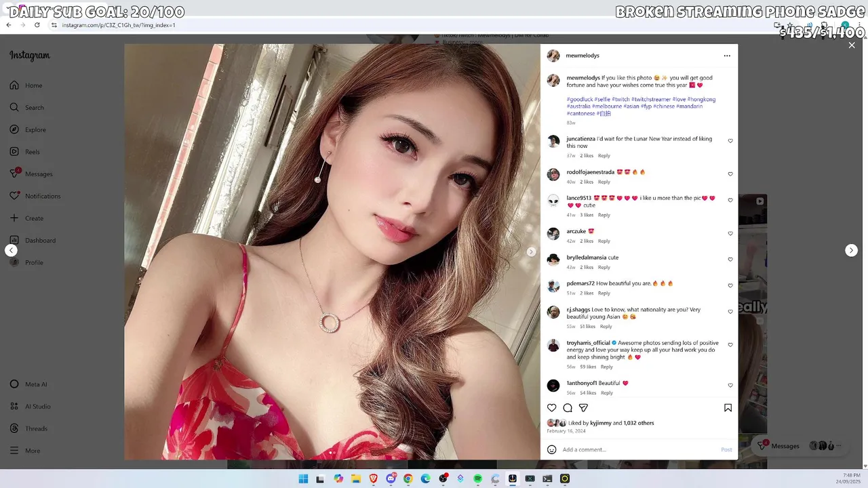Expand the More menu in the sidebar
The height and width of the screenshot is (488, 868).
click(25, 451)
